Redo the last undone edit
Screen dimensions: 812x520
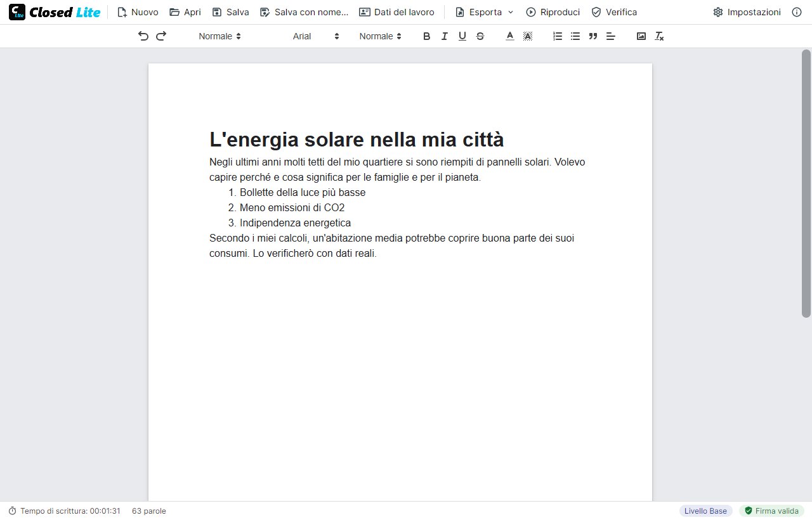161,36
